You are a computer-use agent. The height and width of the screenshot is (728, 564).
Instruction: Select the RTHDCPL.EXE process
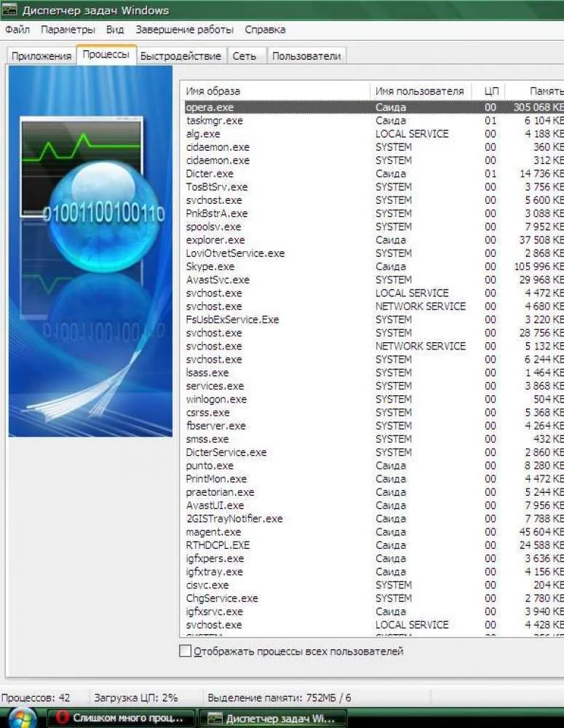374,545
